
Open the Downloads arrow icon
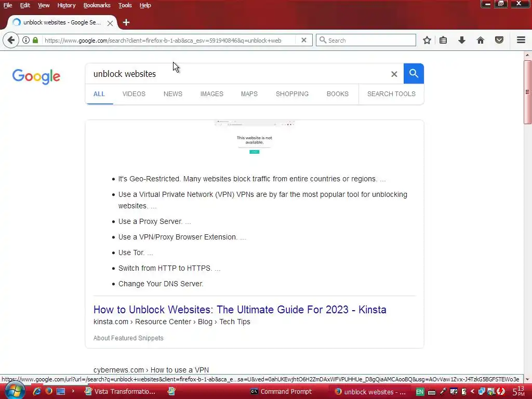[x=462, y=41]
